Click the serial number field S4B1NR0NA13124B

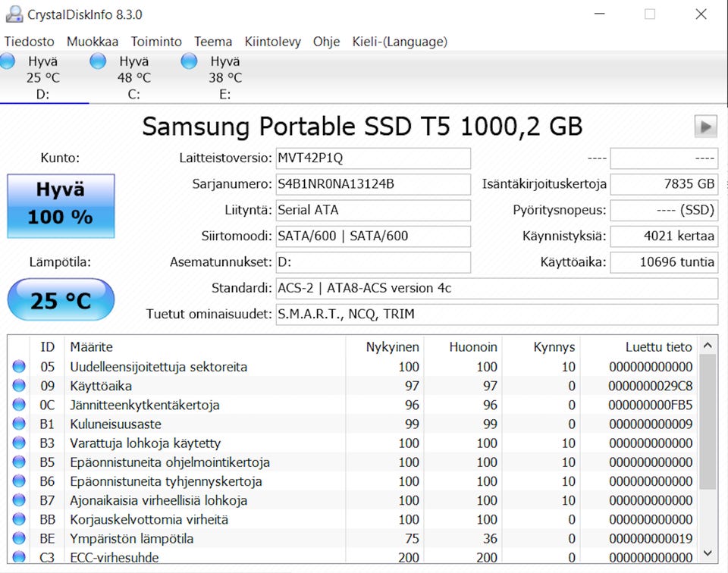373,184
